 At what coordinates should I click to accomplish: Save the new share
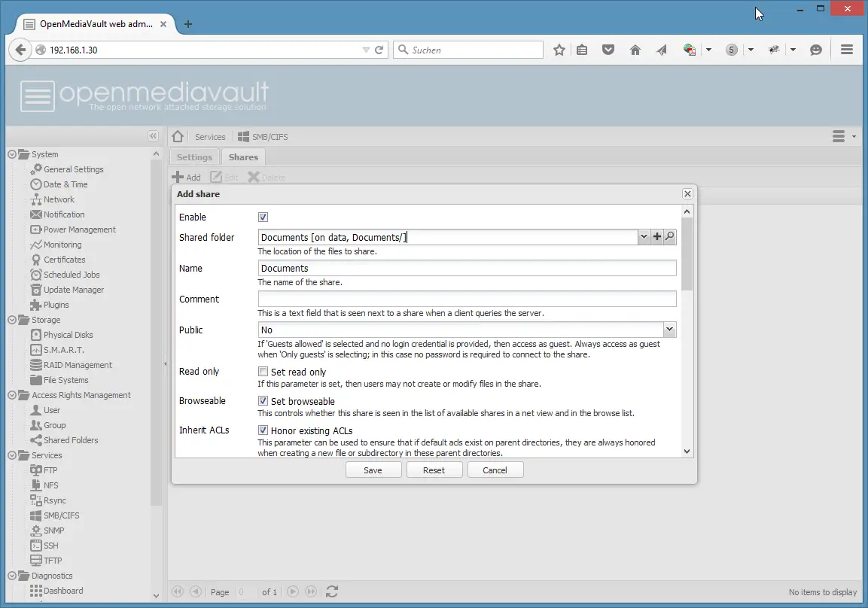[x=373, y=470]
